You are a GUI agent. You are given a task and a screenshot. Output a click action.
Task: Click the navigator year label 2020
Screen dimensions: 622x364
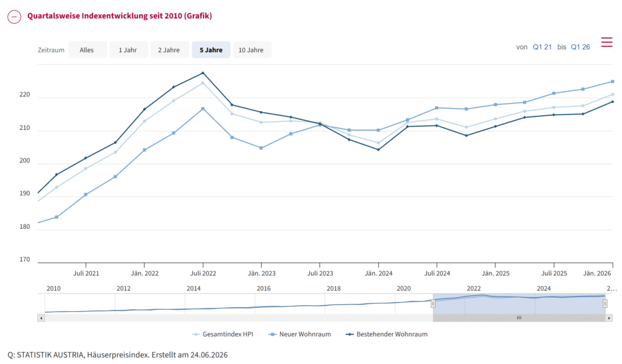pos(404,288)
